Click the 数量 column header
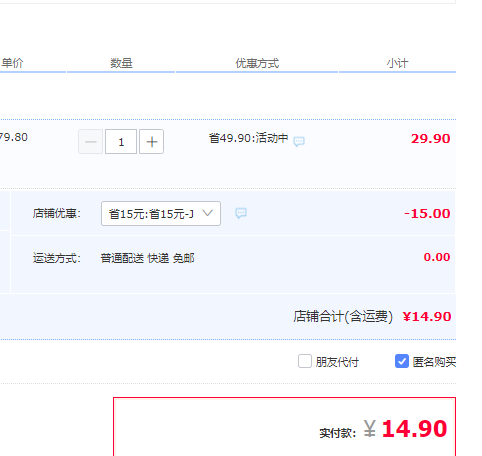The height and width of the screenshot is (456, 482). pos(121,63)
